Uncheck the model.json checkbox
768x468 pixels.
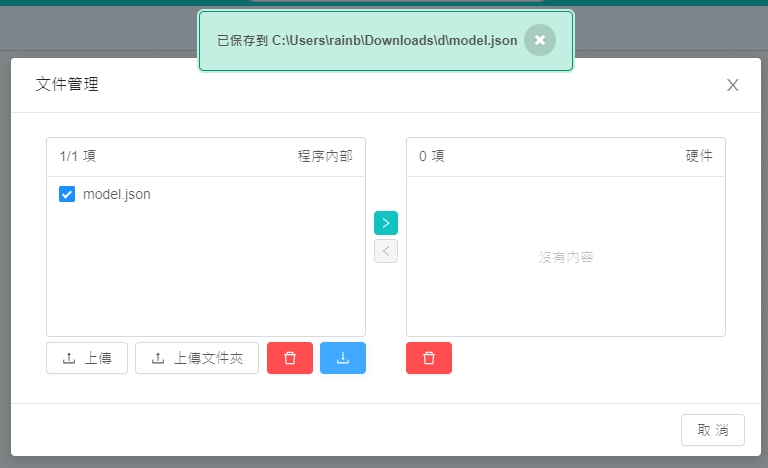(67, 194)
